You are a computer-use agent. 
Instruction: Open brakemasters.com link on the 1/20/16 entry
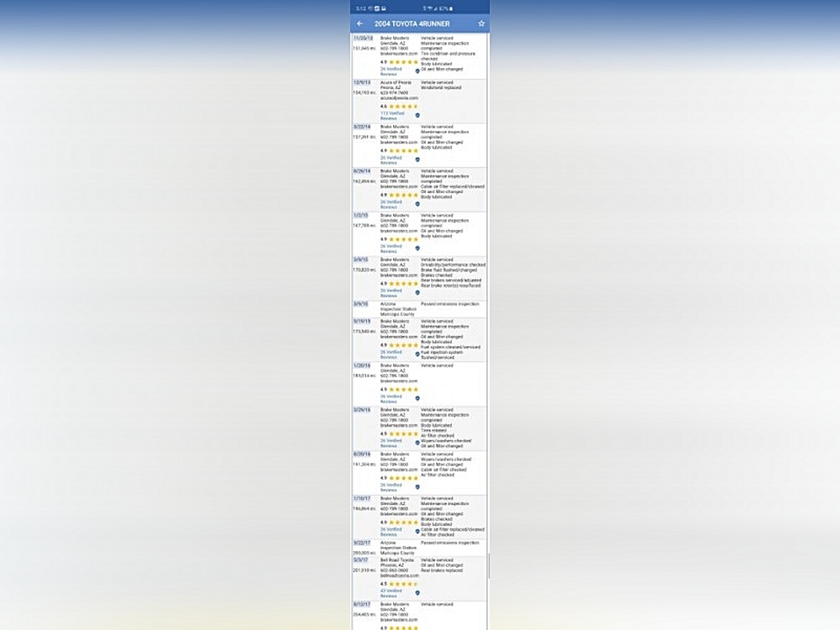pos(399,381)
